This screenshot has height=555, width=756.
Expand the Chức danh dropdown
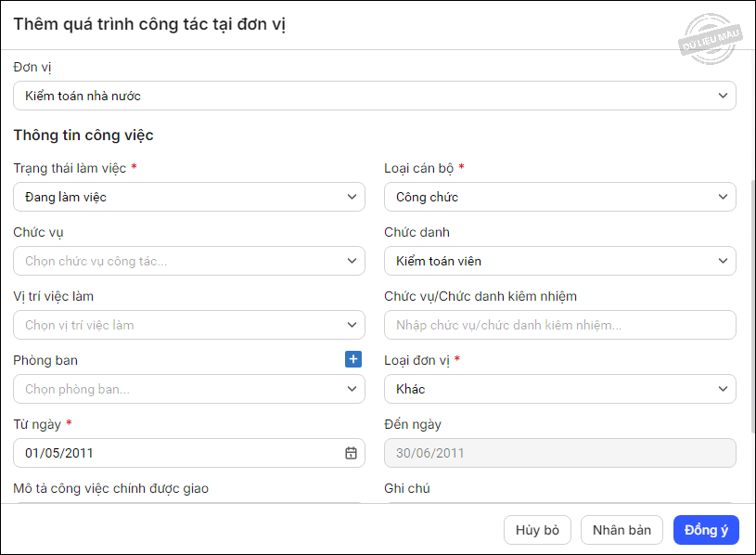(x=559, y=261)
